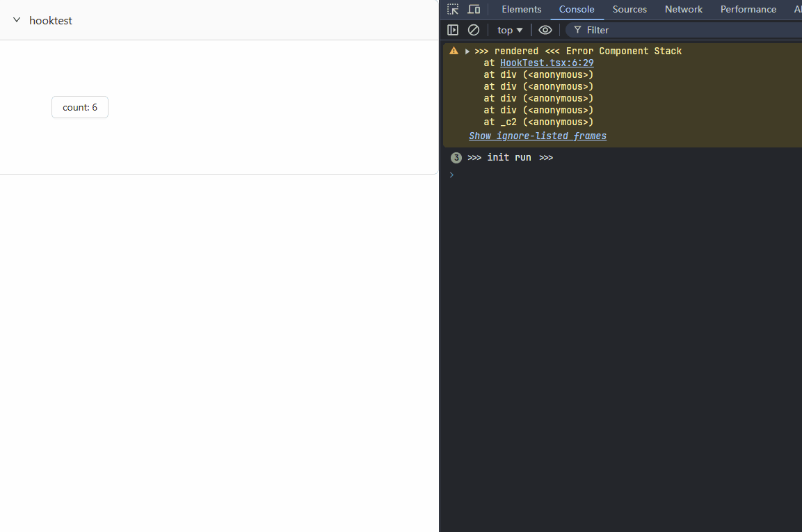Click the filter funnel icon
The height and width of the screenshot is (532, 802).
[x=577, y=30]
